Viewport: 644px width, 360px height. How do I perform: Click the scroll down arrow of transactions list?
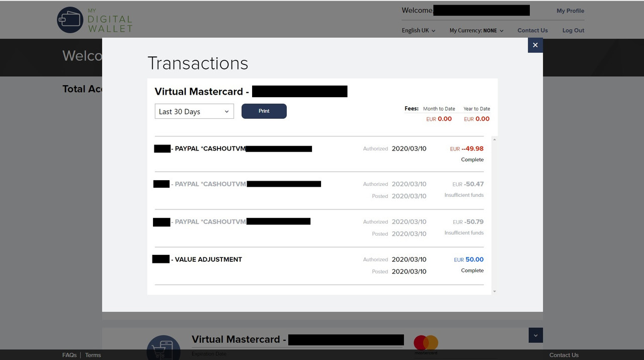click(x=495, y=292)
